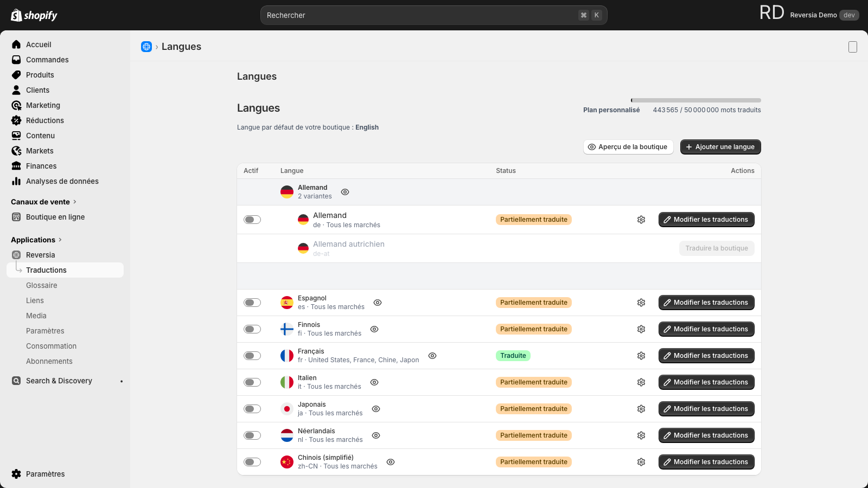Open settings gear for Espagnol row
The width and height of the screenshot is (868, 488).
(x=641, y=303)
